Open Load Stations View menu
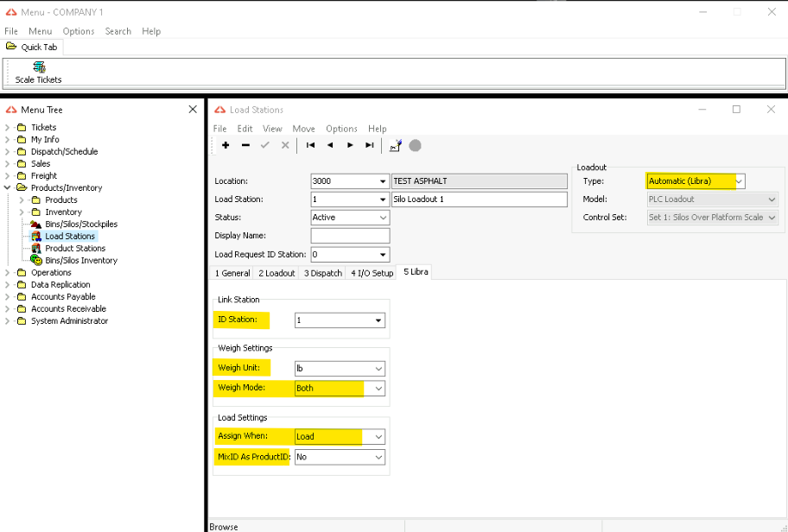788x532 pixels. [272, 129]
